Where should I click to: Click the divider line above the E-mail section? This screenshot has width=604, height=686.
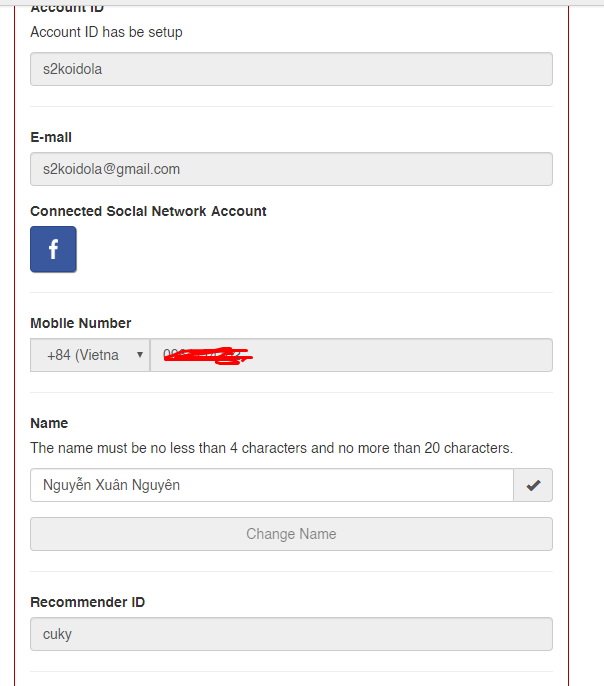coord(291,106)
